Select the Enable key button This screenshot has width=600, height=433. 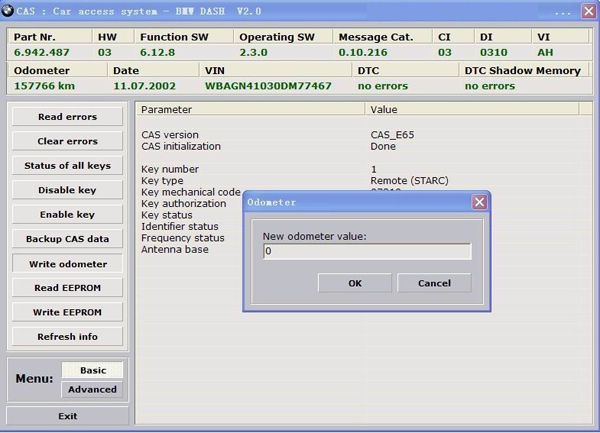tap(67, 215)
